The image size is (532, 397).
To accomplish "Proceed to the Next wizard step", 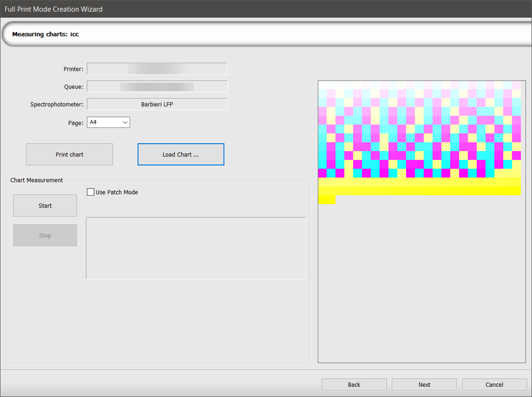I will click(424, 384).
